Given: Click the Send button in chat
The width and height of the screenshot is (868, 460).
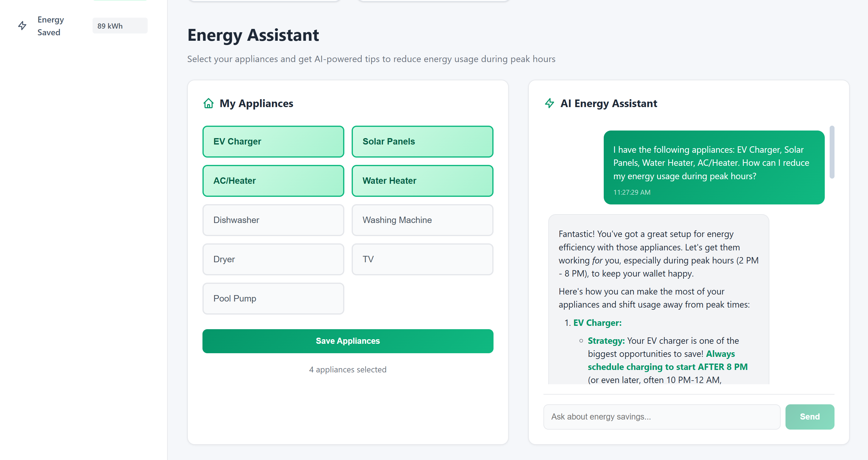Looking at the screenshot, I should click(809, 416).
